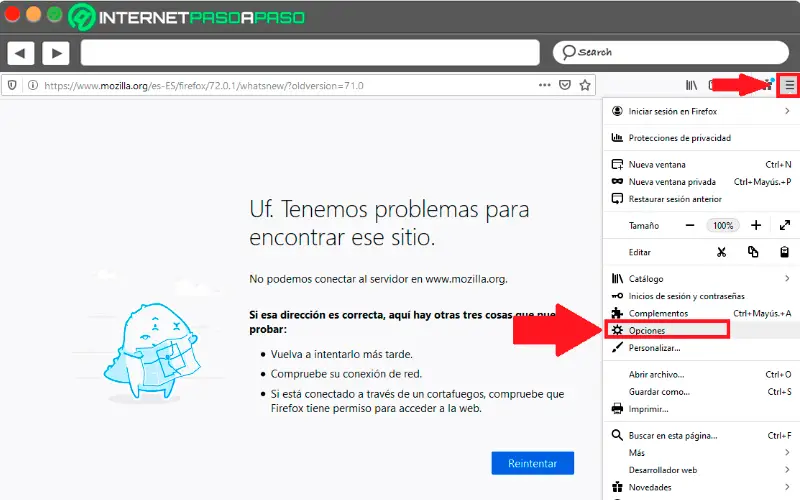Click the InternetPasoAPaso logo

[x=186, y=17]
